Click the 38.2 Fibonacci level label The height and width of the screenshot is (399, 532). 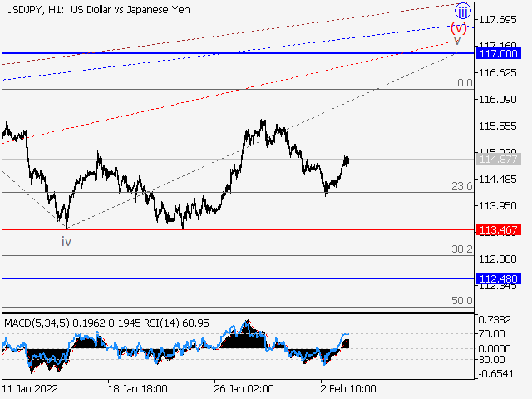point(462,249)
